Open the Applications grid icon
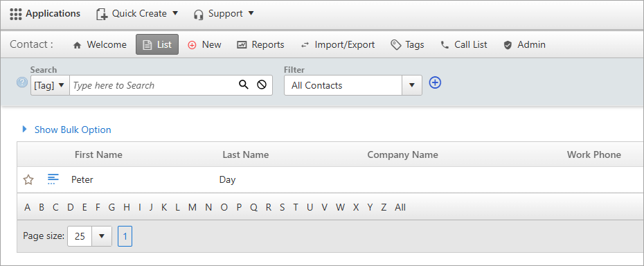 [16, 14]
